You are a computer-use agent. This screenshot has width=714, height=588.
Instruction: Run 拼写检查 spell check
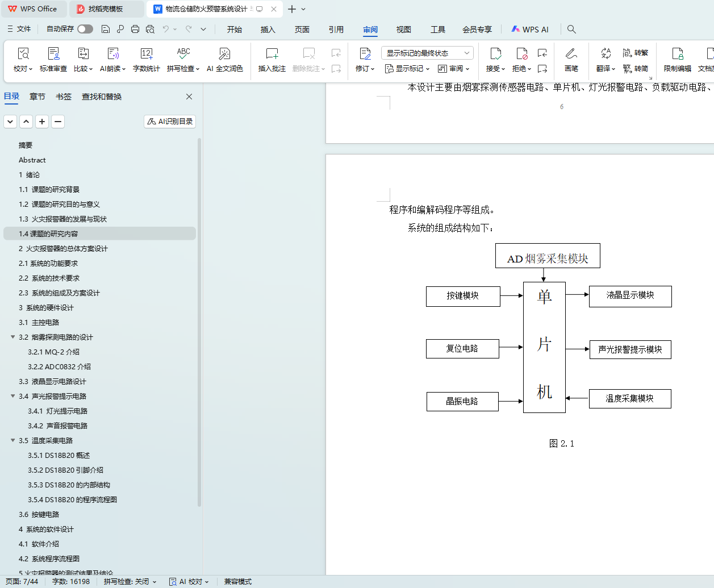(x=183, y=60)
